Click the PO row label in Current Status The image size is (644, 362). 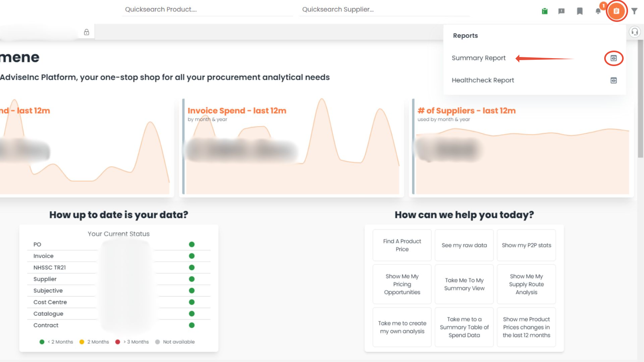click(x=37, y=245)
